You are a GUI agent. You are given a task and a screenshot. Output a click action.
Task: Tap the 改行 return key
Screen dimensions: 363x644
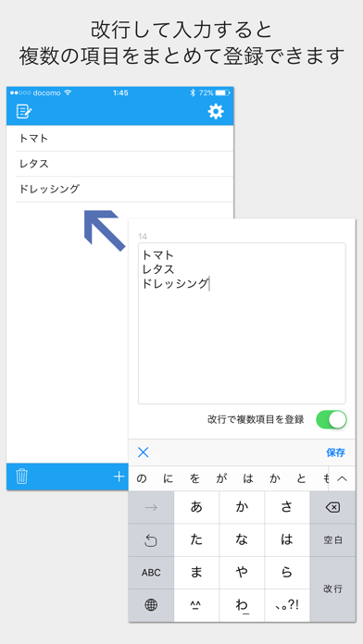[332, 589]
